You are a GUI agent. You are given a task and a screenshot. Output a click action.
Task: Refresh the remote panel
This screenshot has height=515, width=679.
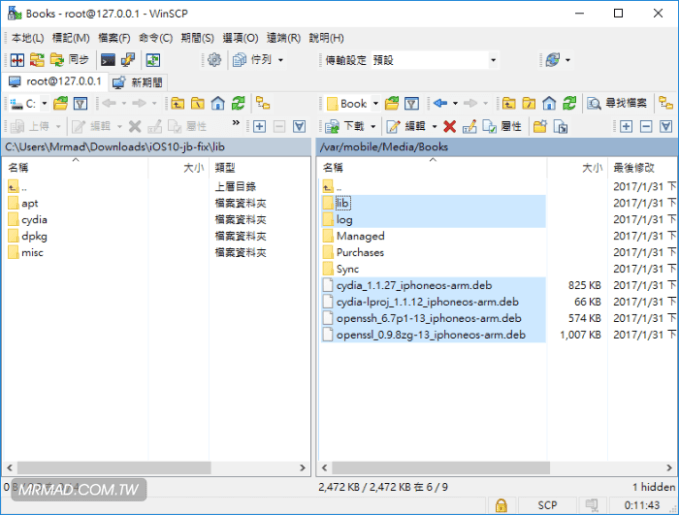click(569, 104)
